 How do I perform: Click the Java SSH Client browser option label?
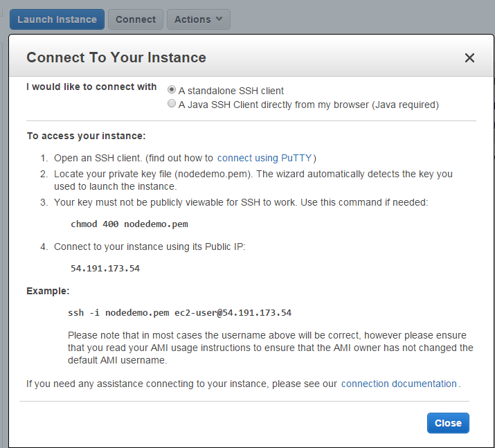309,105
